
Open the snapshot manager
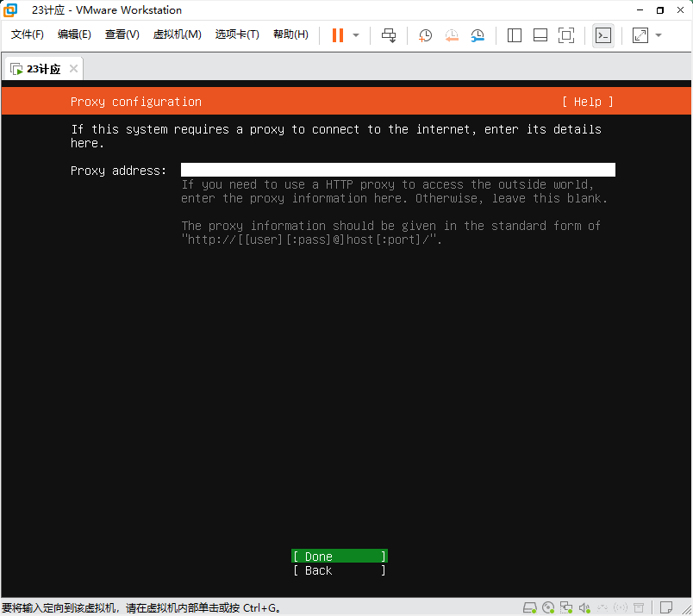(478, 35)
